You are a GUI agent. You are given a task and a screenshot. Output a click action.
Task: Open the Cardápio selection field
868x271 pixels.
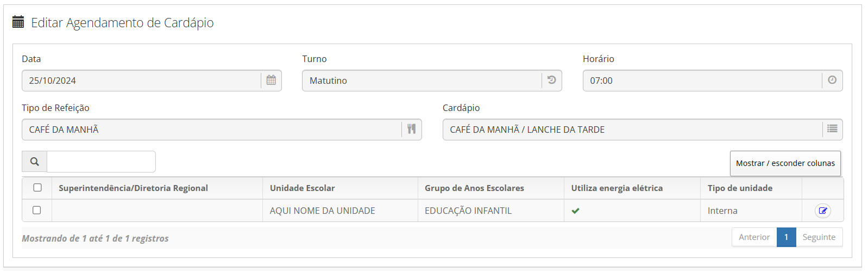tap(633, 130)
